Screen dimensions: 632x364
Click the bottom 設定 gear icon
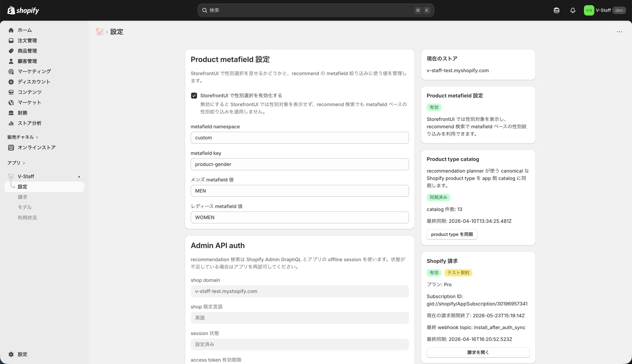click(x=11, y=354)
